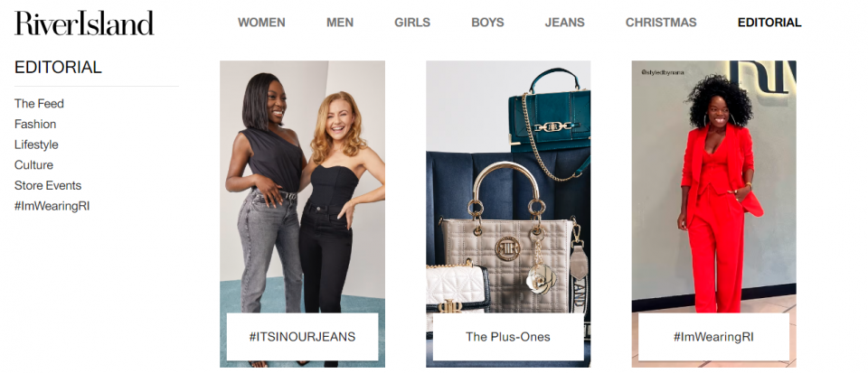Image resolution: width=868 pixels, height=373 pixels.
Task: Open the JEANS navigation item
Action: tap(564, 23)
